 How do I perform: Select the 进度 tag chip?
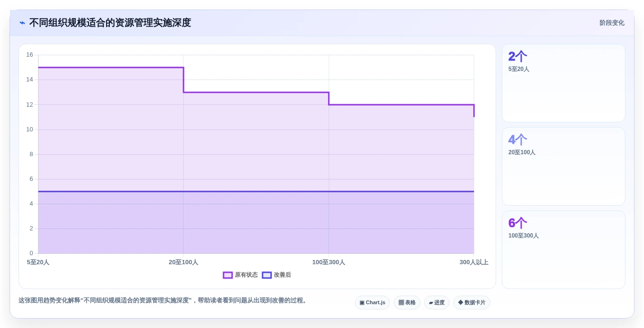pyautogui.click(x=437, y=303)
